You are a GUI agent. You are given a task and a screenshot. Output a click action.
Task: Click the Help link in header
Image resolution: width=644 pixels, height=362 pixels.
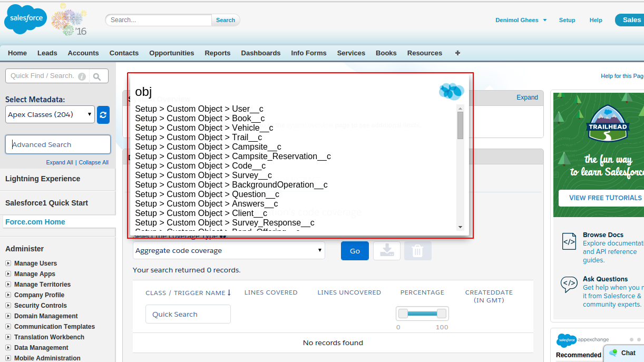click(596, 20)
